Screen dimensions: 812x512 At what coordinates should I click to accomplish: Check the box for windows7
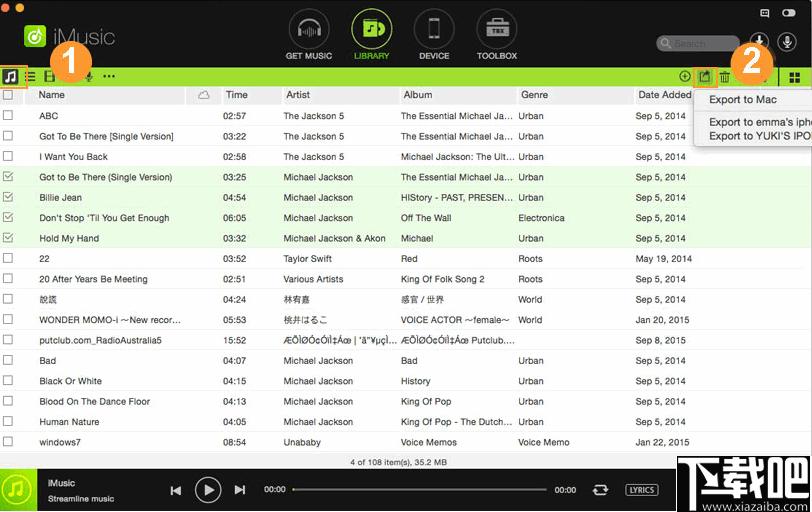click(x=8, y=441)
